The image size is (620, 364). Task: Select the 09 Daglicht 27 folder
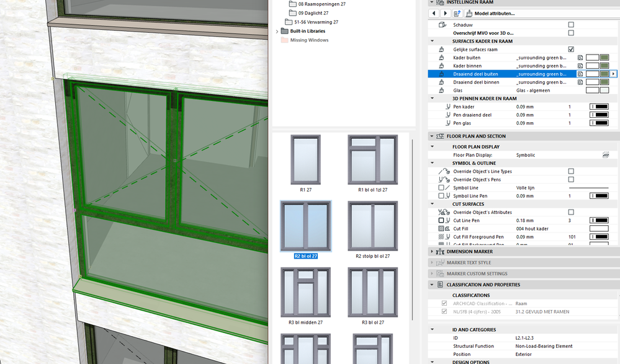(x=309, y=13)
